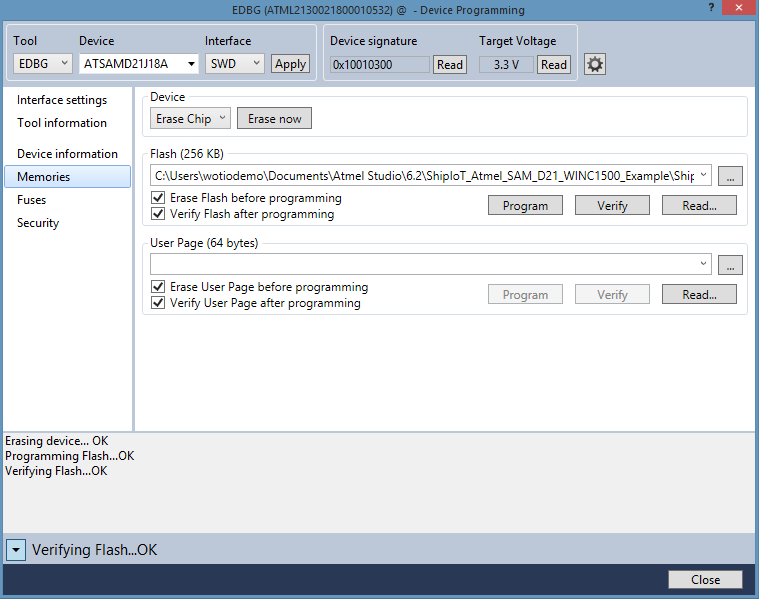Click the User Page Read... button
The width and height of the screenshot is (759, 599).
(699, 294)
